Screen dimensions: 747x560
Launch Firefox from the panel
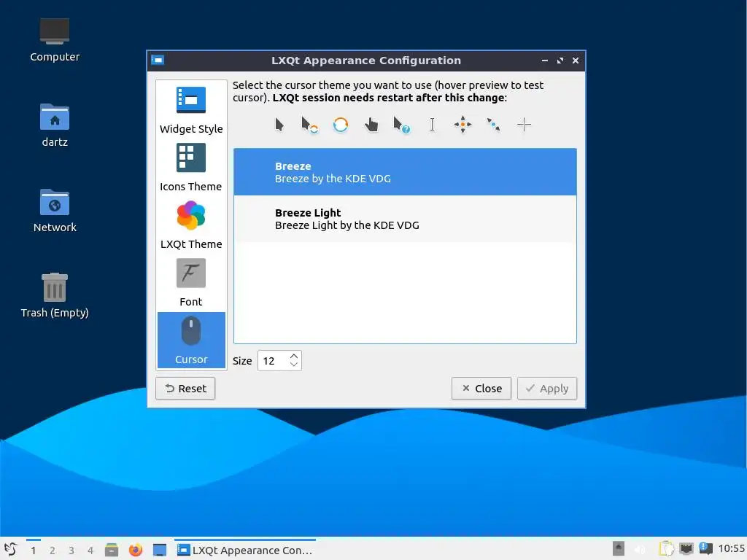(x=136, y=550)
